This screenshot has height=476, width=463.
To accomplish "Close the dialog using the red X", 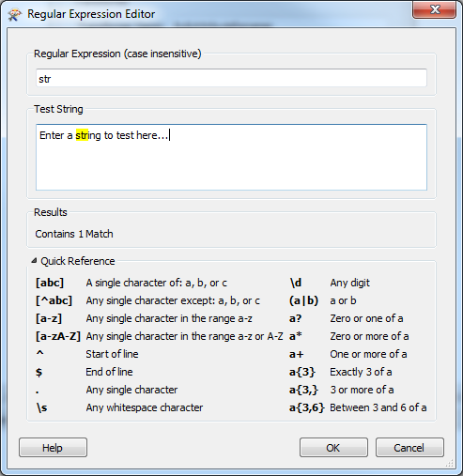I will point(434,10).
